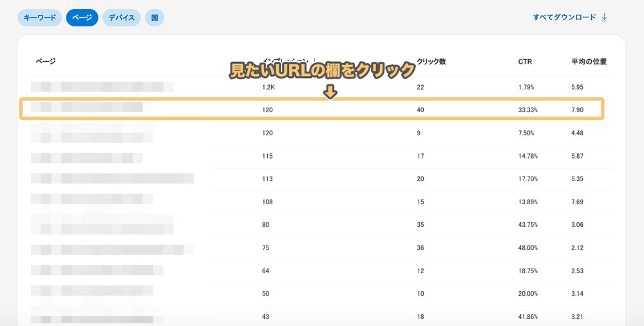The height and width of the screenshot is (326, 644).
Task: Click the すべてダウンロード link
Action: pos(564,17)
